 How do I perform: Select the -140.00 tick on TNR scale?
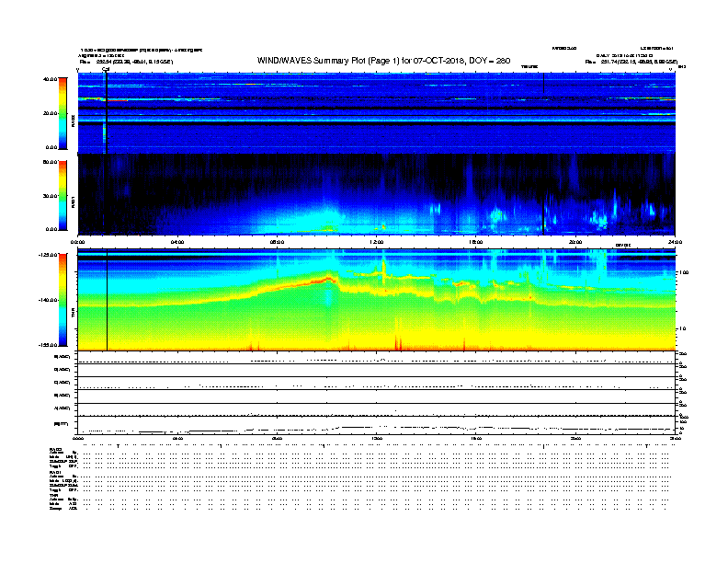[48, 300]
